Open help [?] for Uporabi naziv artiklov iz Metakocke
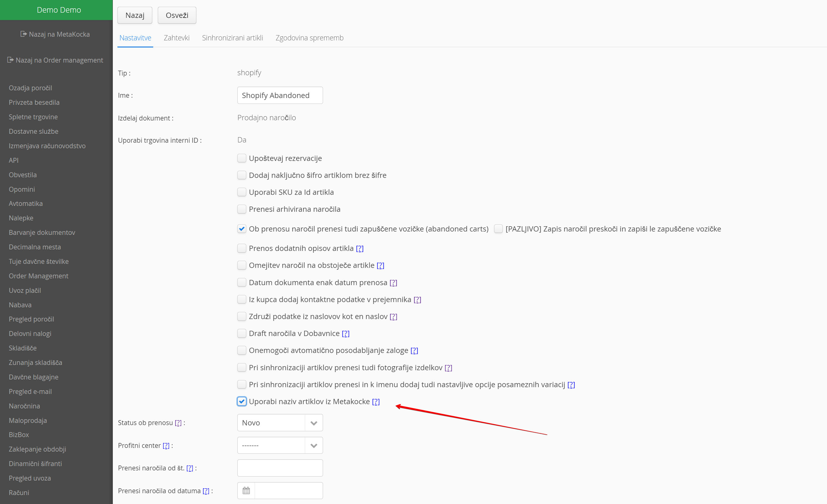827x504 pixels. (x=375, y=402)
